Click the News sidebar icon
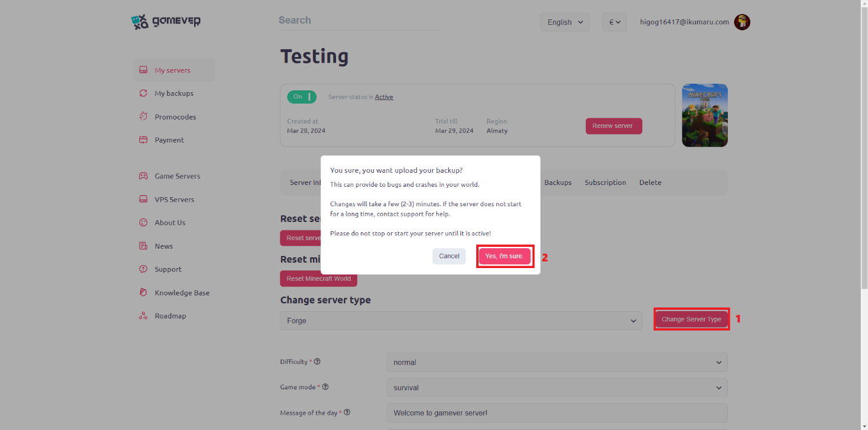The height and width of the screenshot is (430, 868). [x=143, y=246]
